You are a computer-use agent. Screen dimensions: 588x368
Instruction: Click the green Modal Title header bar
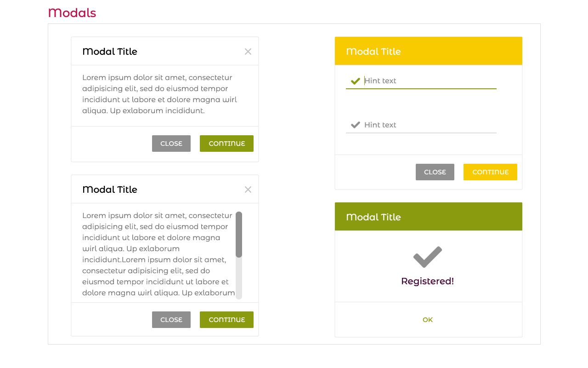429,217
